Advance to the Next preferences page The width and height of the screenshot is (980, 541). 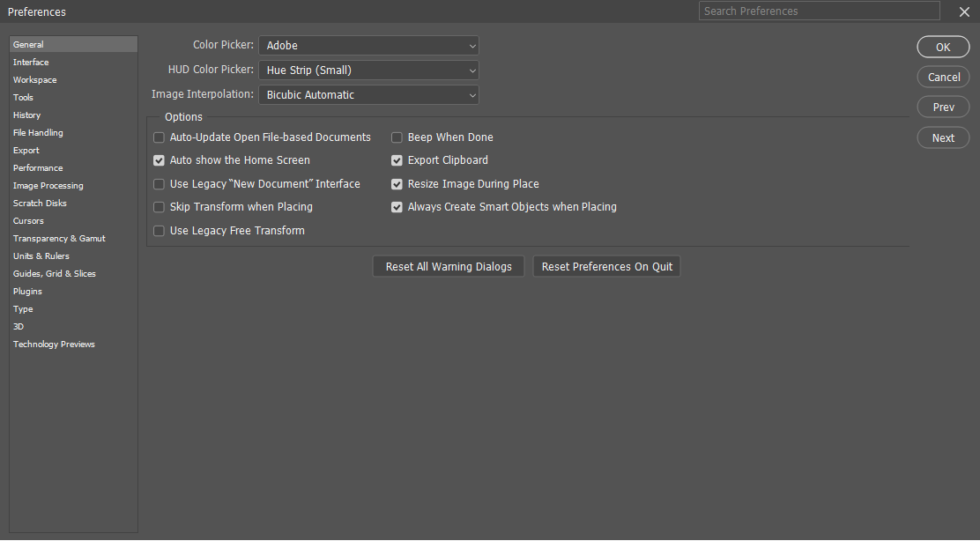click(x=943, y=137)
